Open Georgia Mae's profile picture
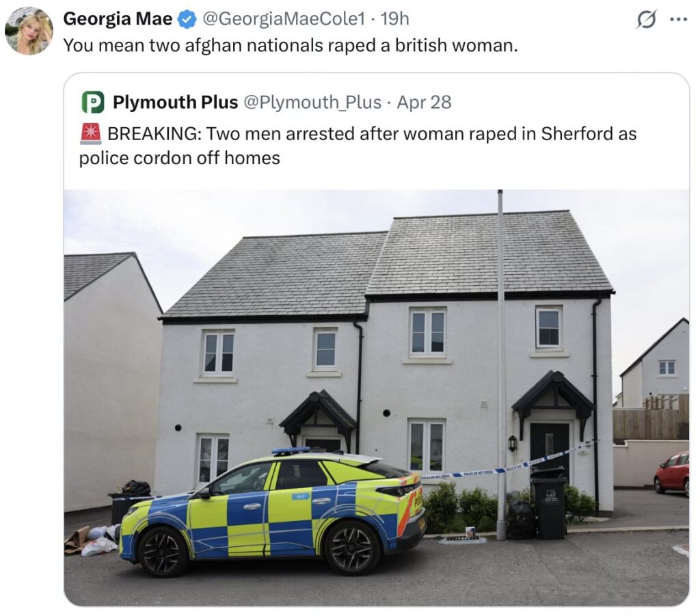This screenshot has width=700, height=616. tap(29, 30)
